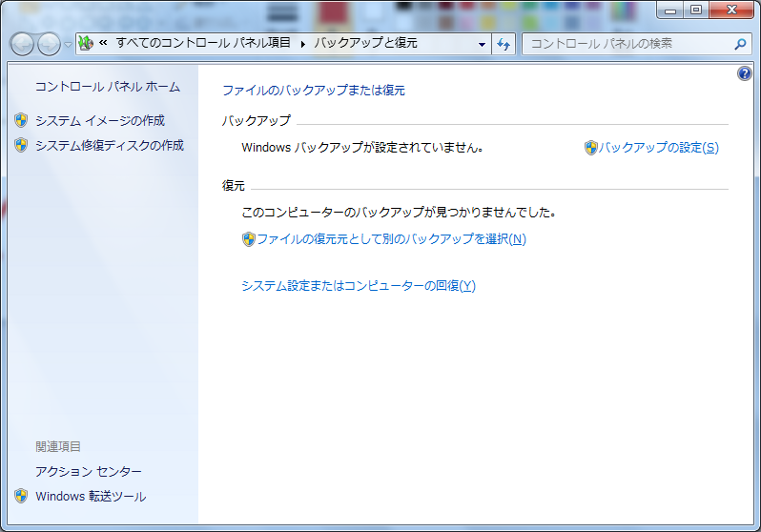761x532 pixels.
Task: Click shield icon beside システム イメージの作成
Action: tap(21, 120)
